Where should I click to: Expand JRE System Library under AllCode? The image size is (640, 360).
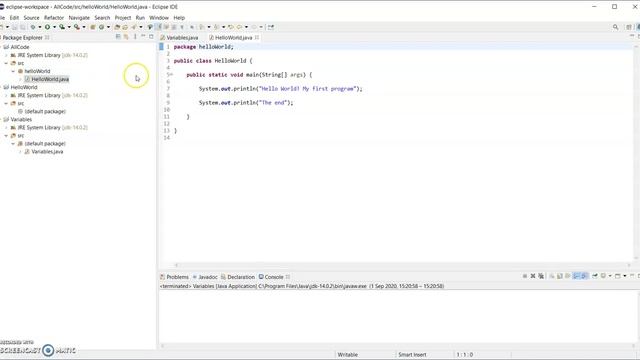(6, 55)
